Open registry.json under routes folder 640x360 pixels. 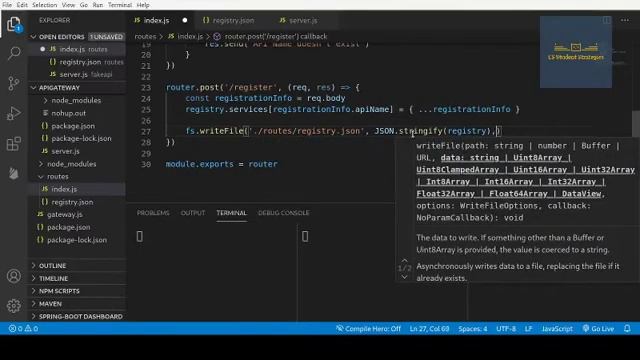(x=72, y=202)
